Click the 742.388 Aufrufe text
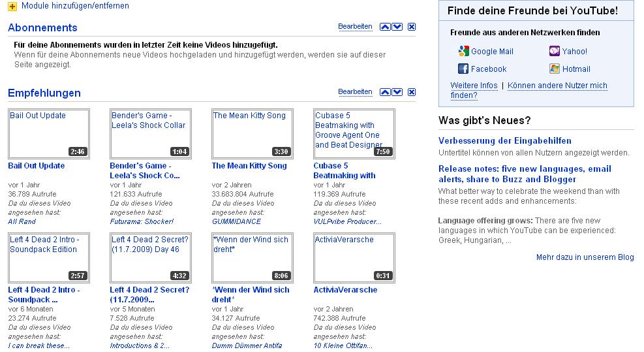 click(x=339, y=318)
